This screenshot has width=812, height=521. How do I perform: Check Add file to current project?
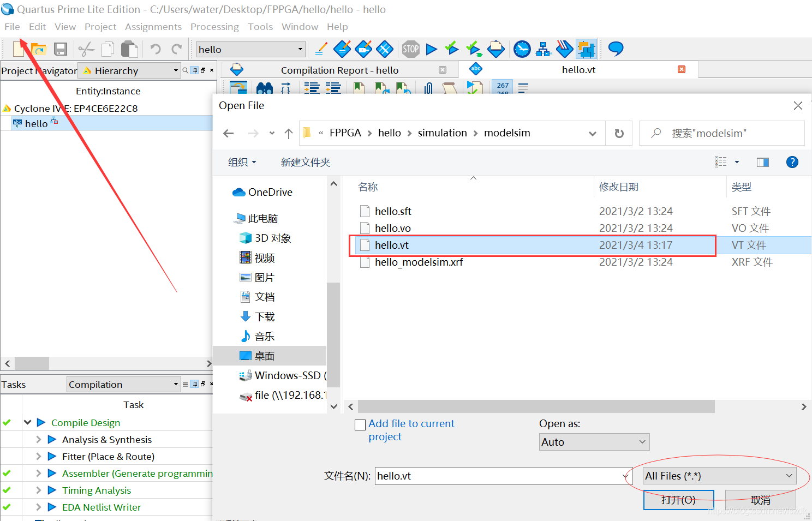(x=360, y=424)
